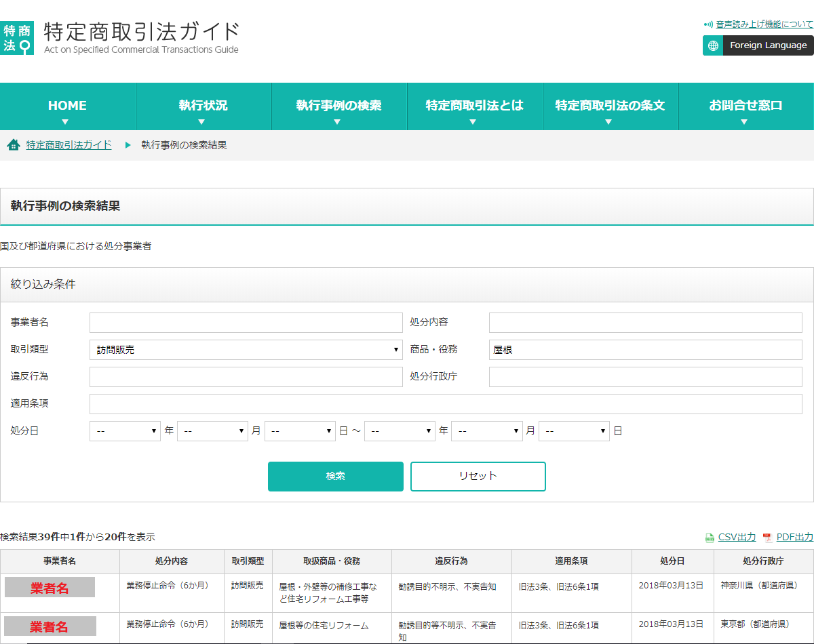814x644 pixels.
Task: Open the 執行事例の検索 menu
Action: [339, 106]
